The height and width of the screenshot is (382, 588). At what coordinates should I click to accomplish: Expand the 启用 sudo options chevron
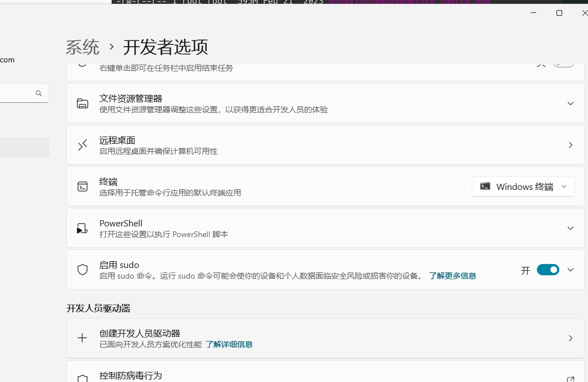[x=571, y=270]
